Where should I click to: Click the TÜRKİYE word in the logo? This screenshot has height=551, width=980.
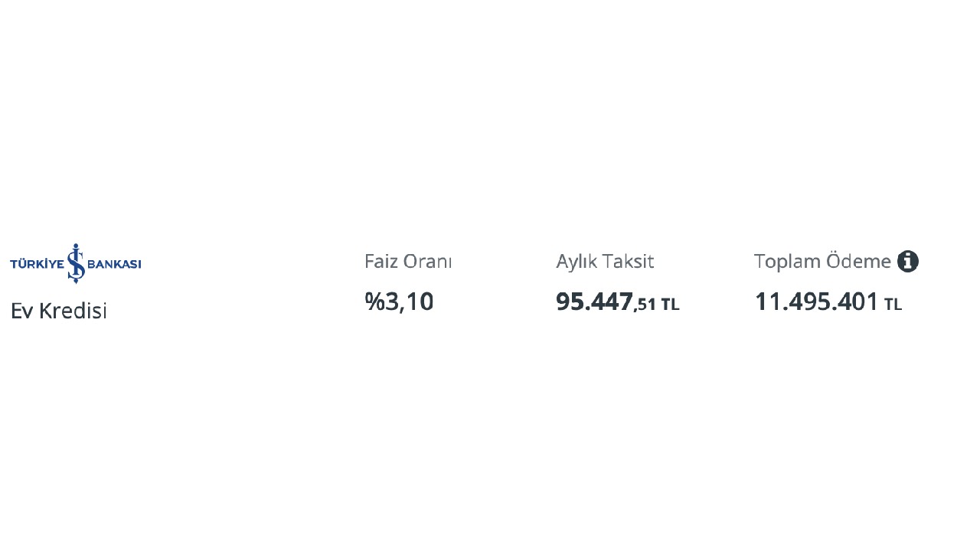tap(37, 264)
